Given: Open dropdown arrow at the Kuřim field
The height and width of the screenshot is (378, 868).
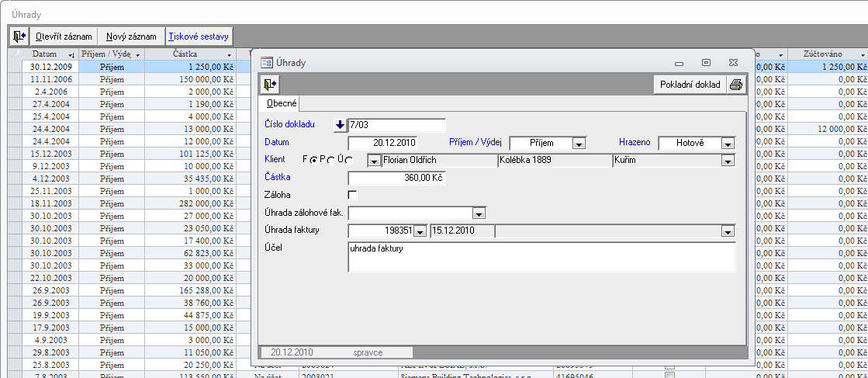Looking at the screenshot, I should (x=728, y=161).
